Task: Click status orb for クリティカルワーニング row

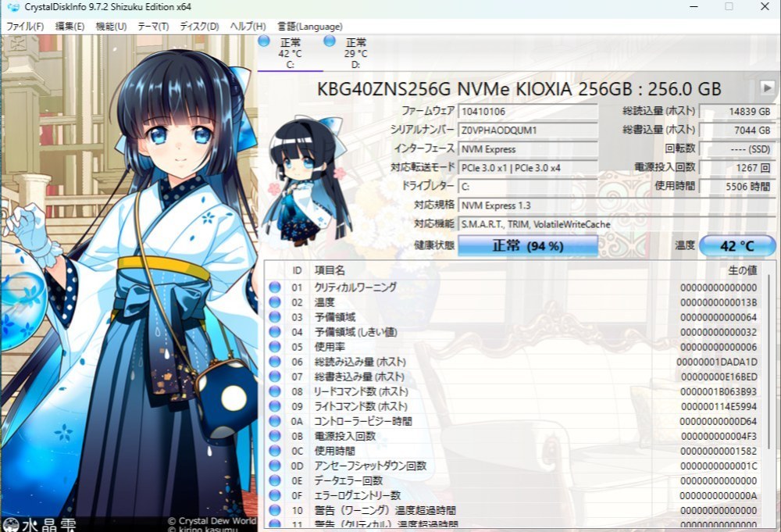Action: [274, 287]
